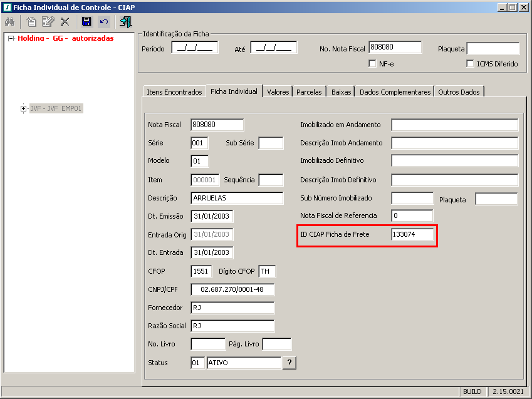Screen dimensions: 532x399
Task: Toggle the ICMS Diferido checkbox
Action: click(x=471, y=64)
